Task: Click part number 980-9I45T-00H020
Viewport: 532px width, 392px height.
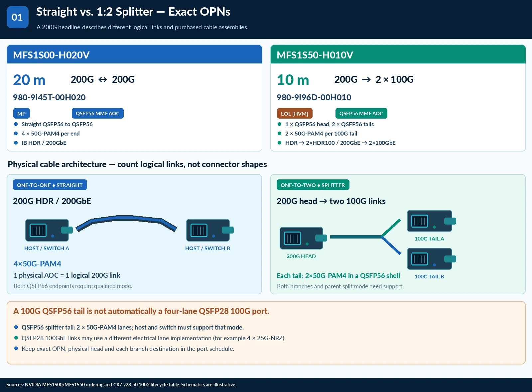Action: (x=49, y=97)
